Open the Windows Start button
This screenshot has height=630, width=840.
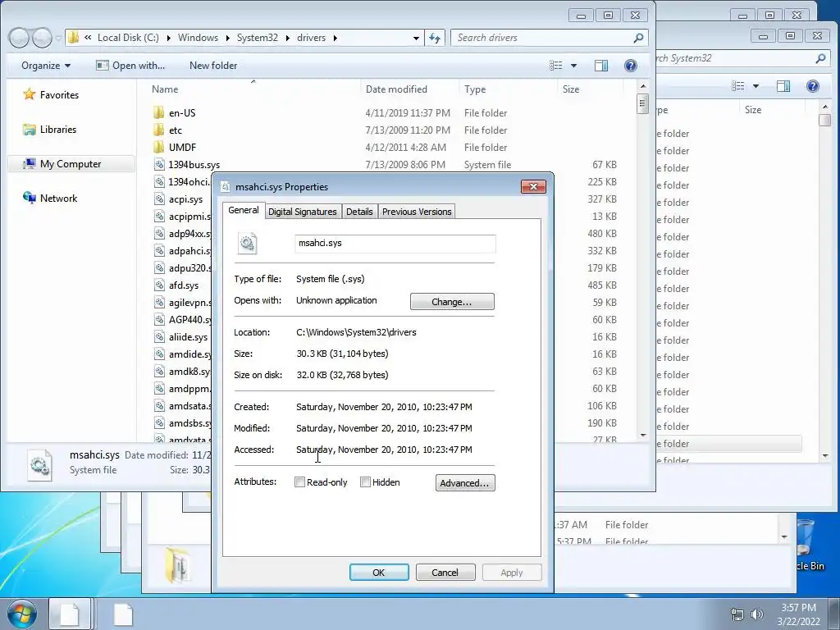tap(22, 614)
